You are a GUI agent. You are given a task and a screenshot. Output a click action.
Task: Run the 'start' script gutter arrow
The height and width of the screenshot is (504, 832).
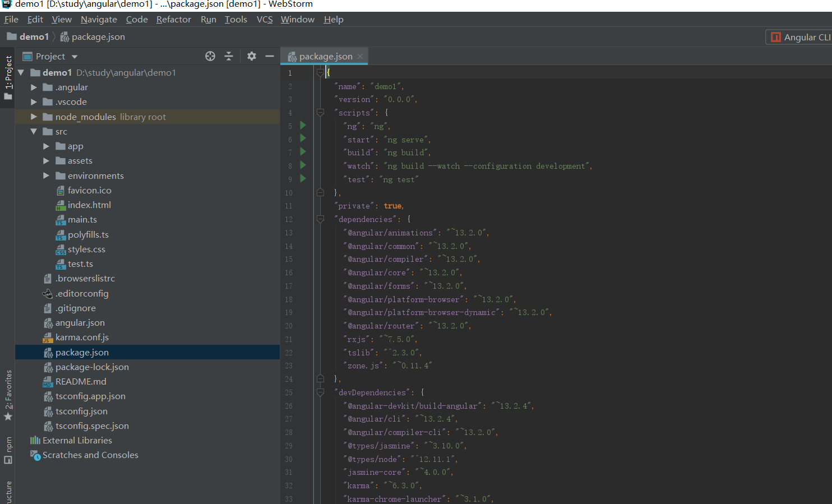(x=303, y=138)
